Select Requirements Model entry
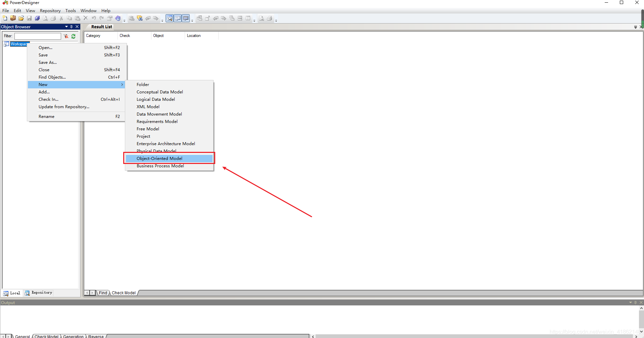644x338 pixels. [170, 121]
